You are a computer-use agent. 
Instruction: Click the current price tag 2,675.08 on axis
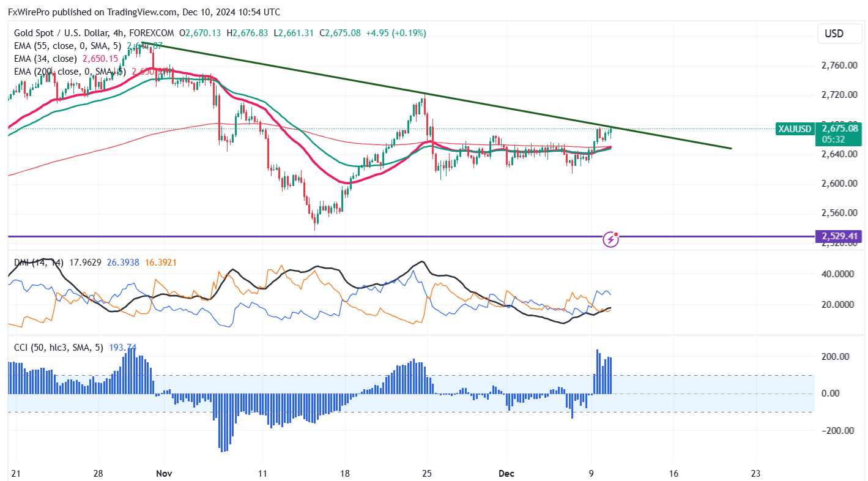tap(839, 129)
